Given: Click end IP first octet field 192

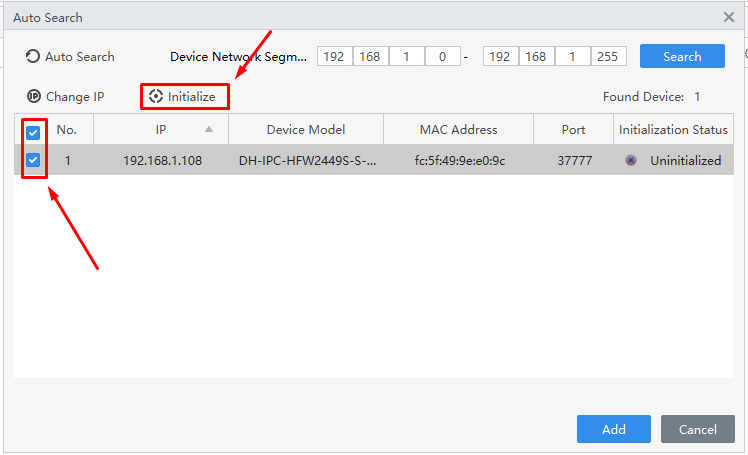Looking at the screenshot, I should 500,56.
